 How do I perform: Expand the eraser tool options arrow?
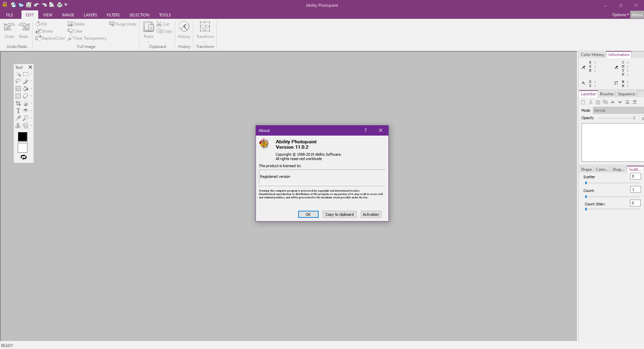(31, 96)
